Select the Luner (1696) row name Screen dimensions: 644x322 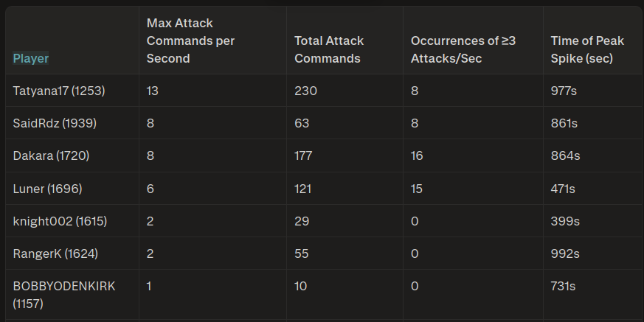click(47, 189)
